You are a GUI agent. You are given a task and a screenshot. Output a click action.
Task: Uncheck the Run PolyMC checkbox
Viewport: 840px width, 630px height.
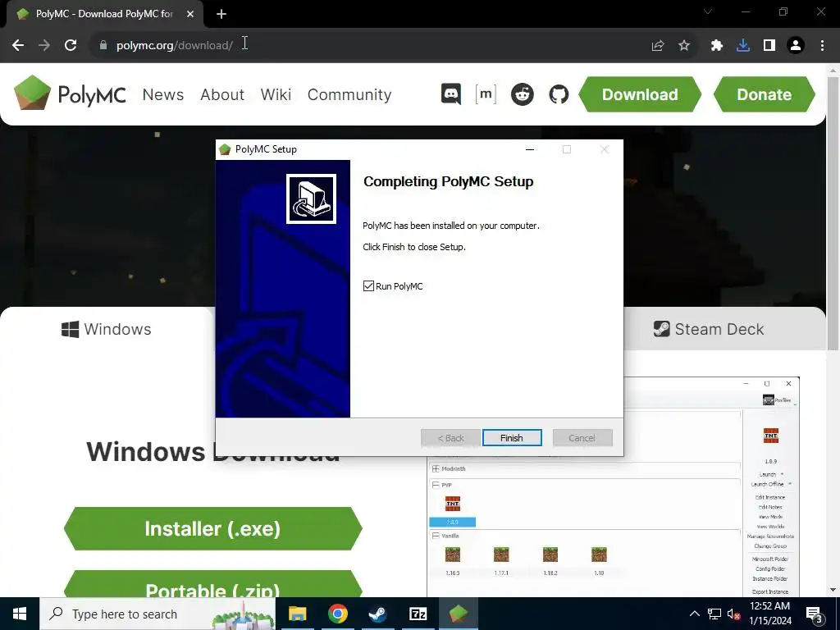click(368, 286)
